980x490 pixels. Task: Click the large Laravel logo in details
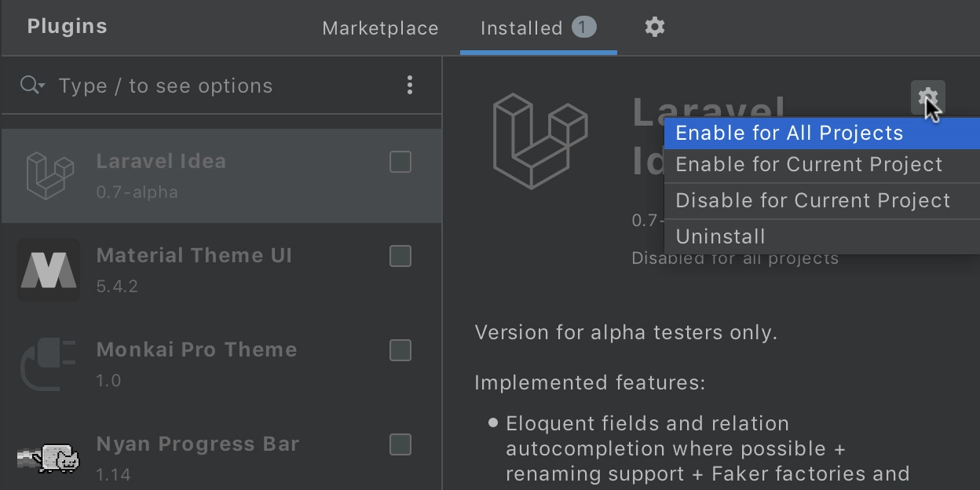point(540,141)
